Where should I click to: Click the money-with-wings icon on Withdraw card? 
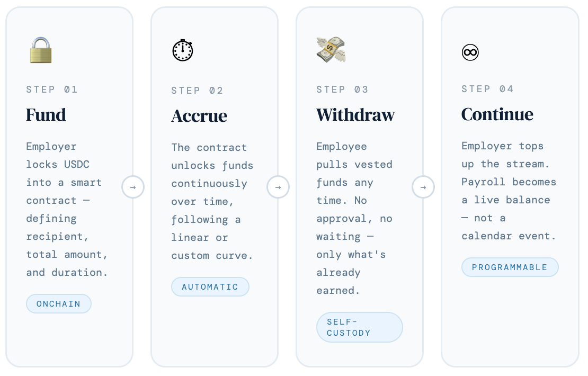pyautogui.click(x=331, y=49)
